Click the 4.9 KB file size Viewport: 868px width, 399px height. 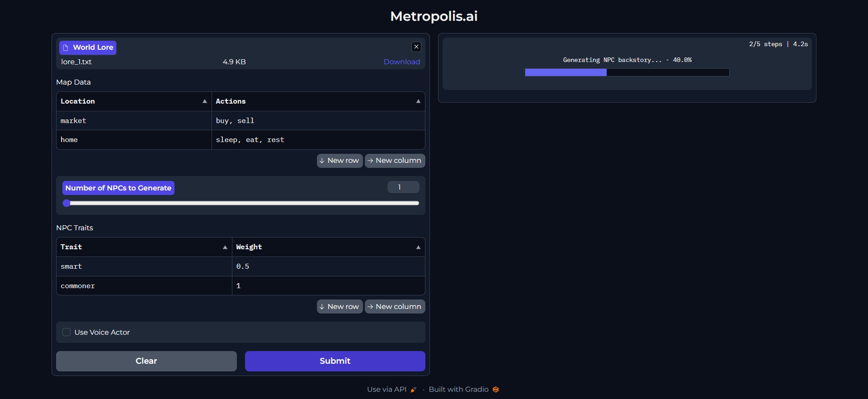pos(234,62)
